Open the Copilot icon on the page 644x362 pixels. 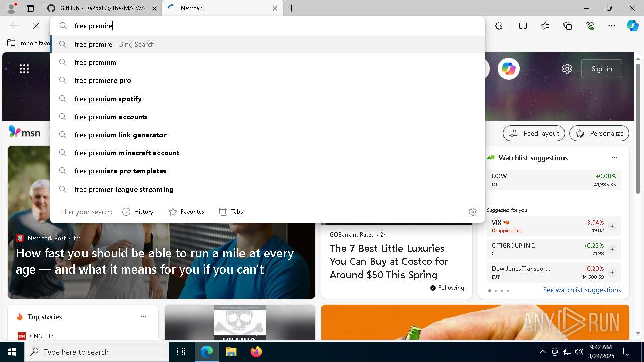coord(509,69)
